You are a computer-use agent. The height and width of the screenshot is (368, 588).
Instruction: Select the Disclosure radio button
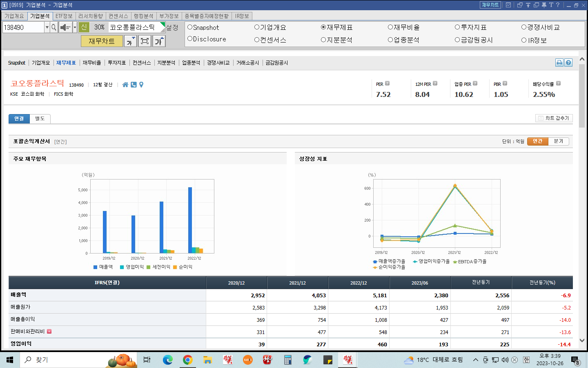pyautogui.click(x=190, y=39)
